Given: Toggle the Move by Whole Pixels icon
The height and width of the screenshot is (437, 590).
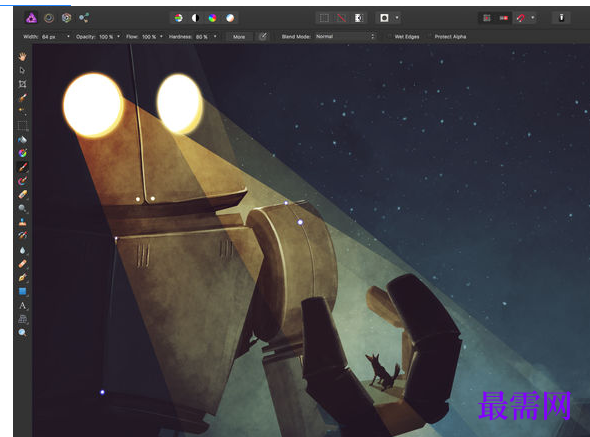Looking at the screenshot, I should (503, 18).
